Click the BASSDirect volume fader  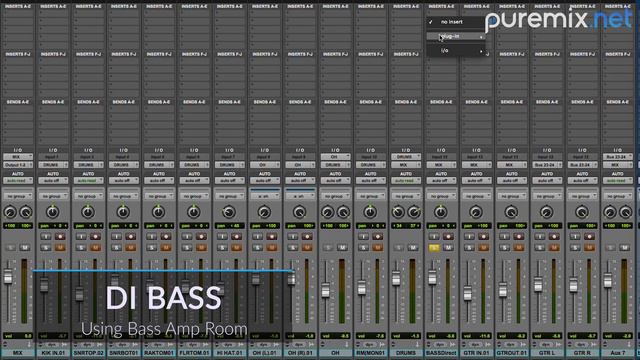pyautogui.click(x=433, y=278)
